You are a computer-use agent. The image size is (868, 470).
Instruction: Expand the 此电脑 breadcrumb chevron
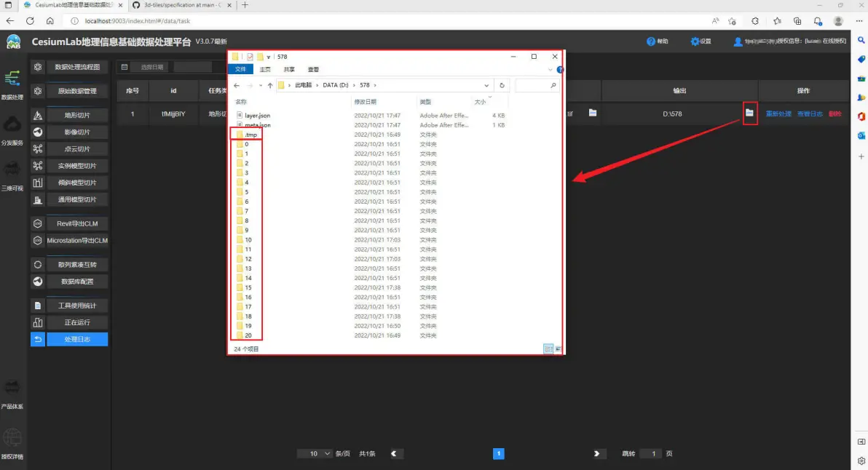tap(317, 85)
